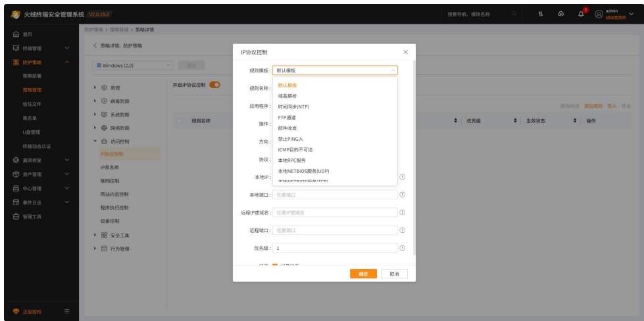Click the Huorong shield logo icon

click(16, 14)
